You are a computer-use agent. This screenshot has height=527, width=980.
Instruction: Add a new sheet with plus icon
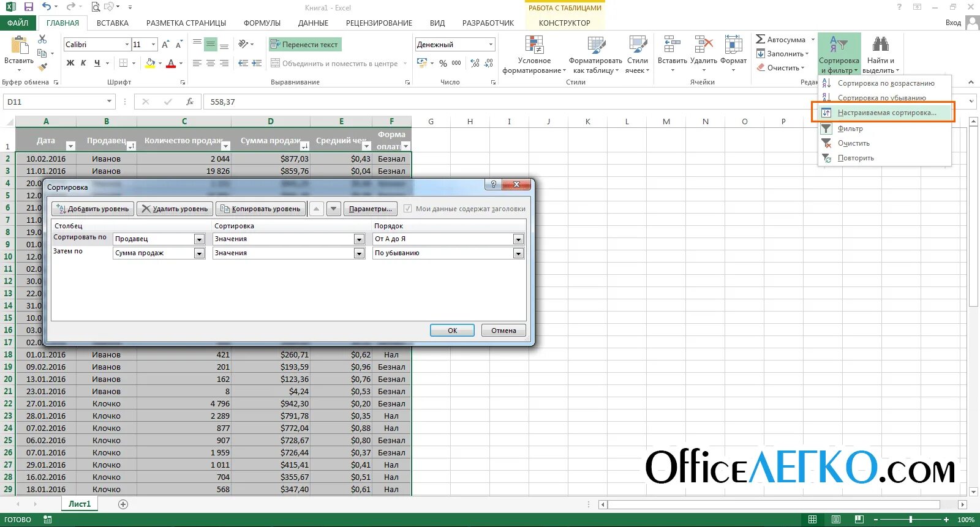[123, 504]
